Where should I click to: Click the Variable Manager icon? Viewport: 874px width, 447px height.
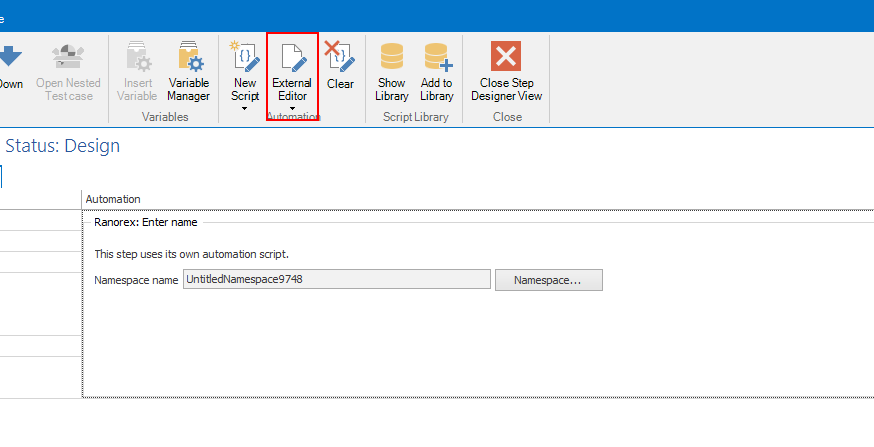(x=188, y=58)
